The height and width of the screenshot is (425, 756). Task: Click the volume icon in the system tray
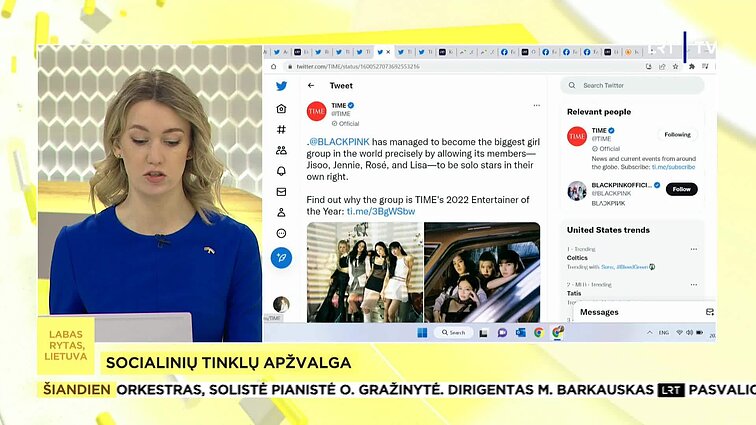689,332
